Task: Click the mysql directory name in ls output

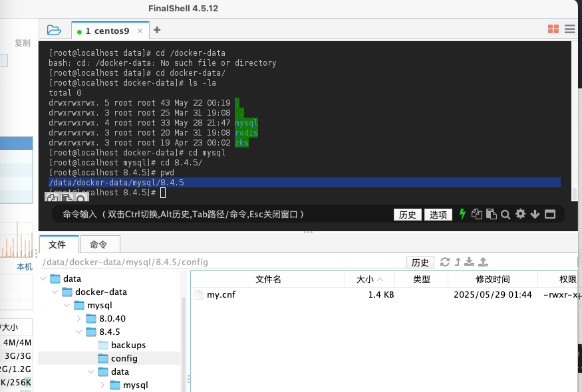Action: [246, 123]
